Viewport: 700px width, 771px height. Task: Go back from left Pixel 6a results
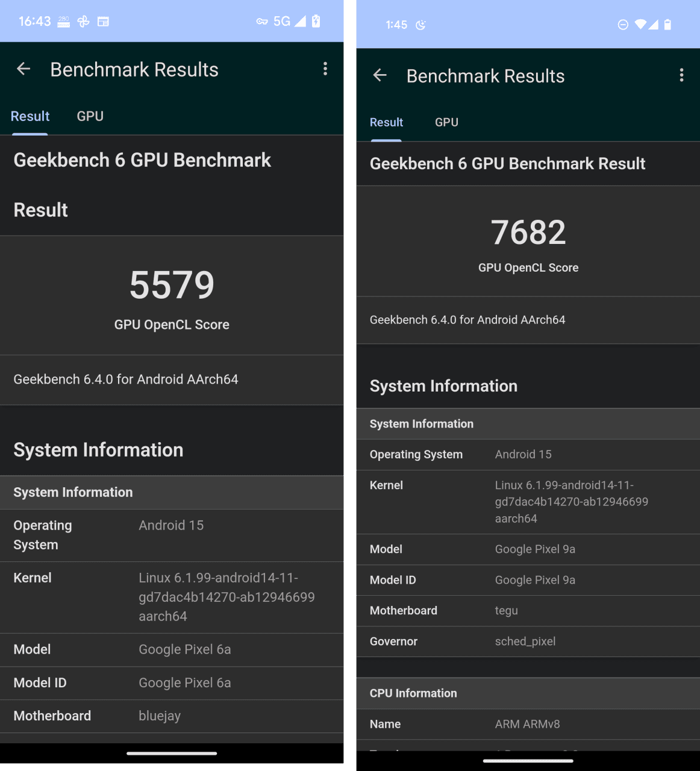tap(23, 69)
